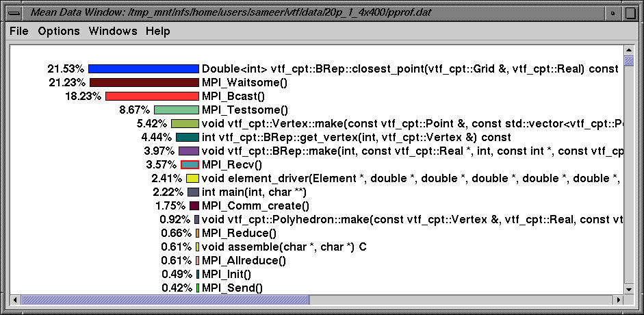Image resolution: width=644 pixels, height=315 pixels.
Task: Click the 21.23% percentage value
Action: (x=67, y=83)
